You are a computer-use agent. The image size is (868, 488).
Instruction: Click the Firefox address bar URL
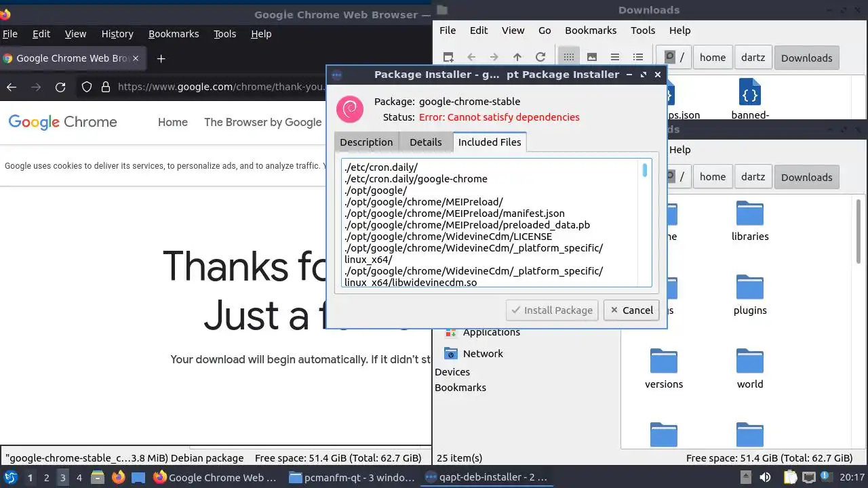[x=221, y=87]
